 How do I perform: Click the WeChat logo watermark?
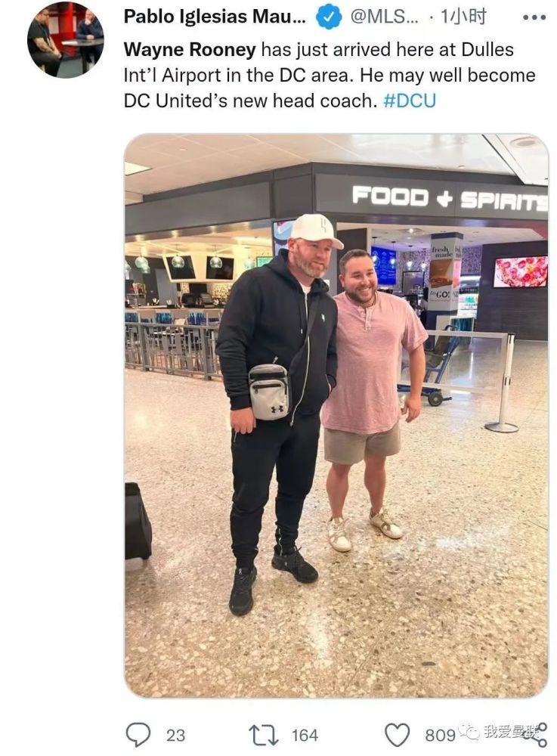click(469, 732)
